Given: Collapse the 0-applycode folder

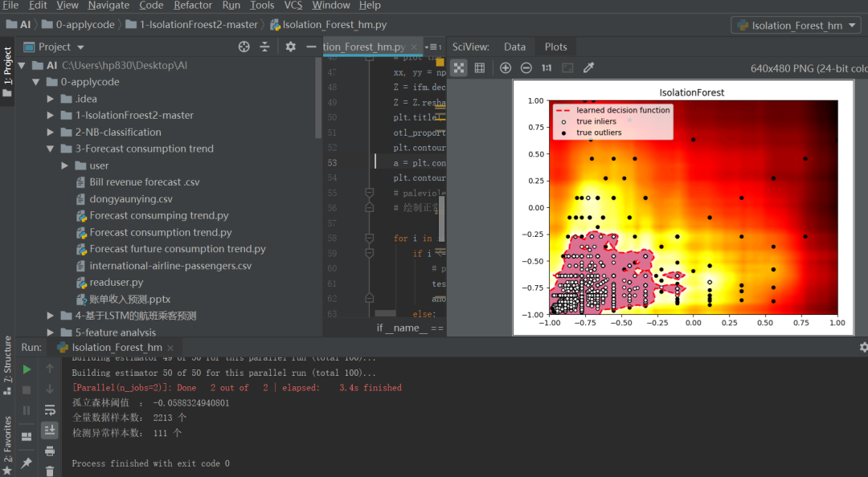Looking at the screenshot, I should 36,82.
